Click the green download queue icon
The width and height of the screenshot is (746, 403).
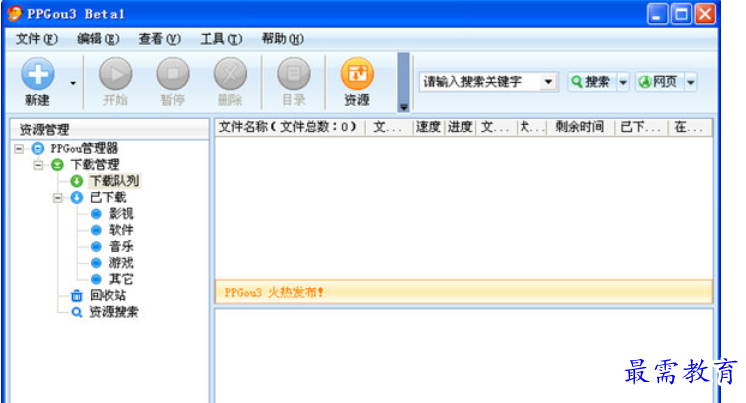[x=77, y=181]
